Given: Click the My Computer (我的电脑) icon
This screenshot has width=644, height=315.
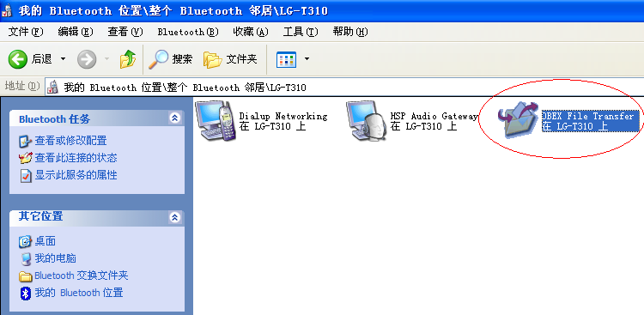Looking at the screenshot, I should (26, 258).
